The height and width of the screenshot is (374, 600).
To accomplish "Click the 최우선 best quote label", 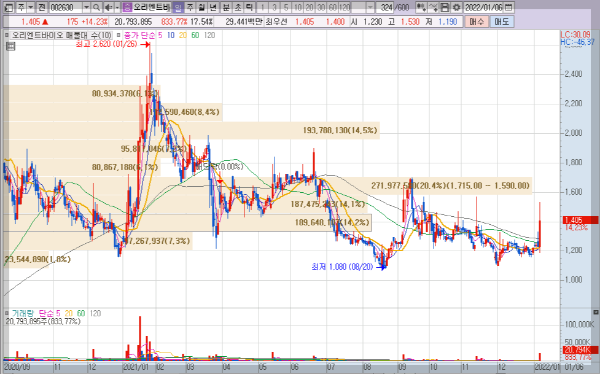I will point(276,22).
